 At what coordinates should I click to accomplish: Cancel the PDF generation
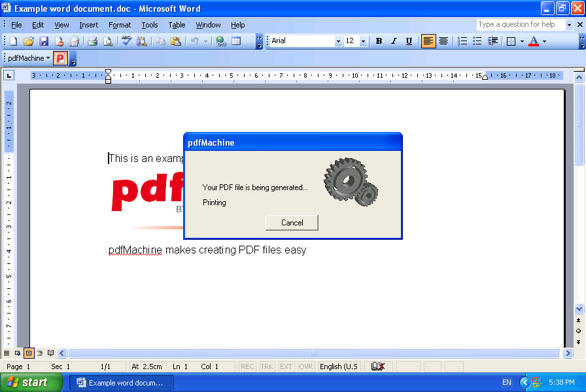pyautogui.click(x=292, y=222)
